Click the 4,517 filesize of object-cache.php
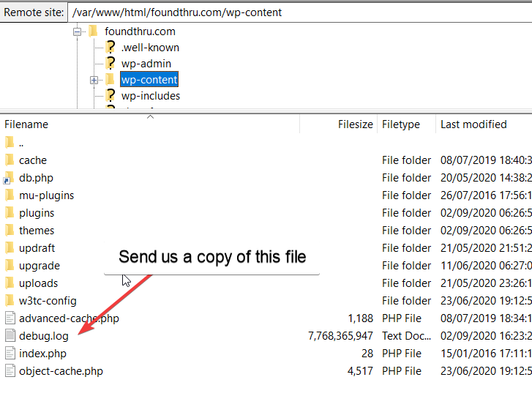Viewport: 532px width, 418px height. tap(360, 371)
